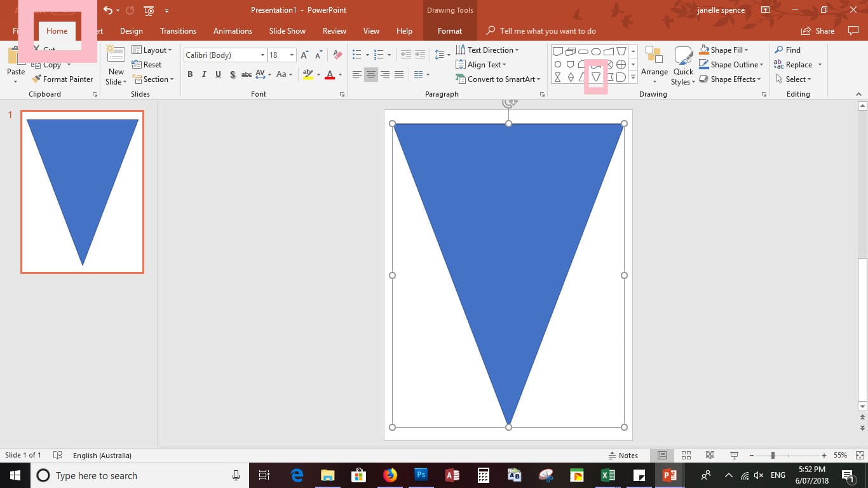Open the Font Color red swatch
Screen dimensions: 868x488
(330, 74)
